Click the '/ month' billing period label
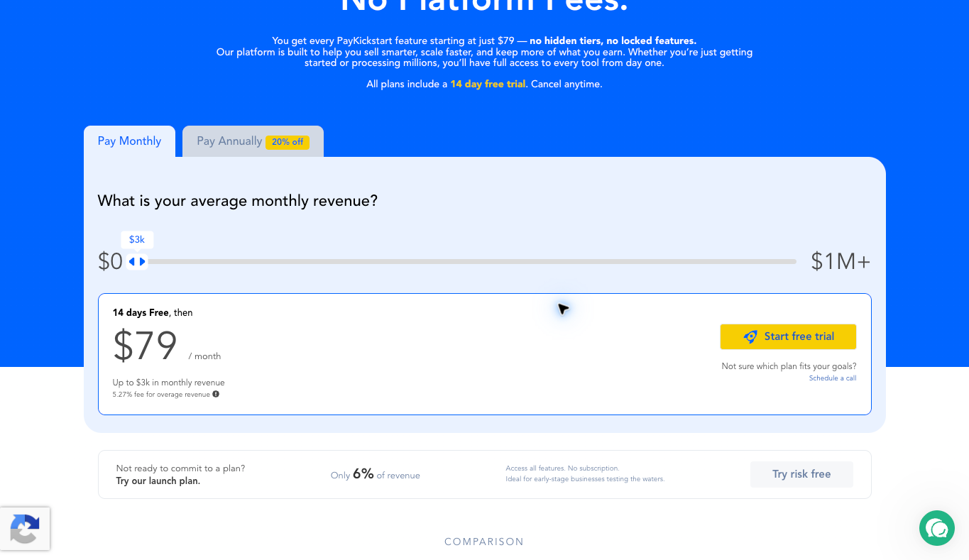This screenshot has width=969, height=560. 204,356
